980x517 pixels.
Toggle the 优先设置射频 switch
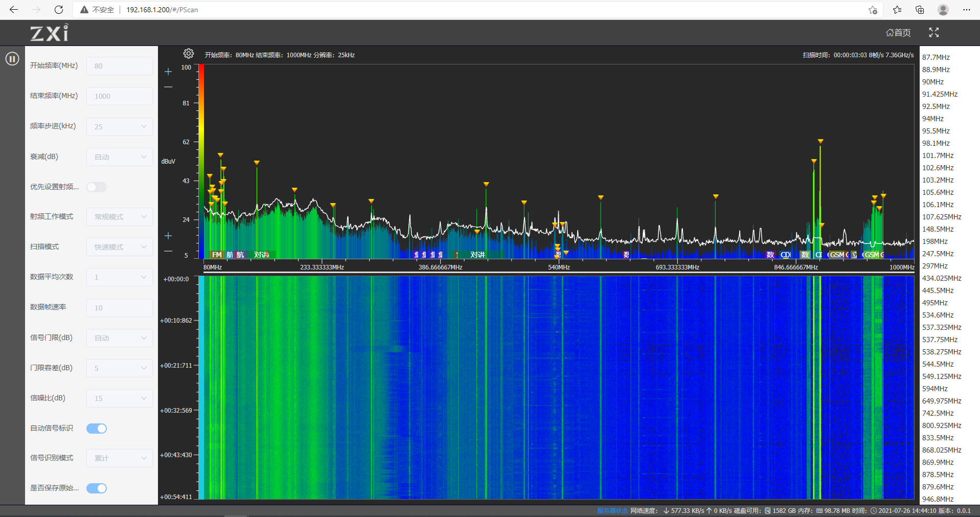click(97, 187)
